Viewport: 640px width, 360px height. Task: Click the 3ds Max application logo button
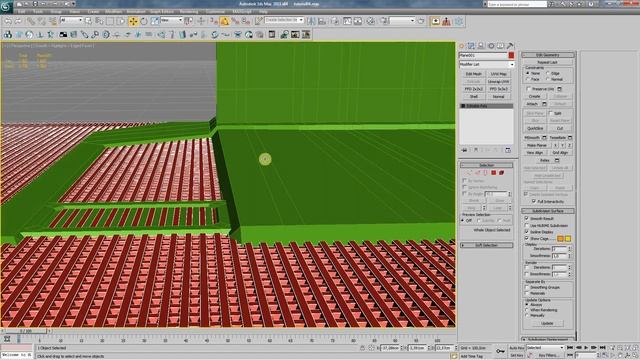click(x=7, y=7)
